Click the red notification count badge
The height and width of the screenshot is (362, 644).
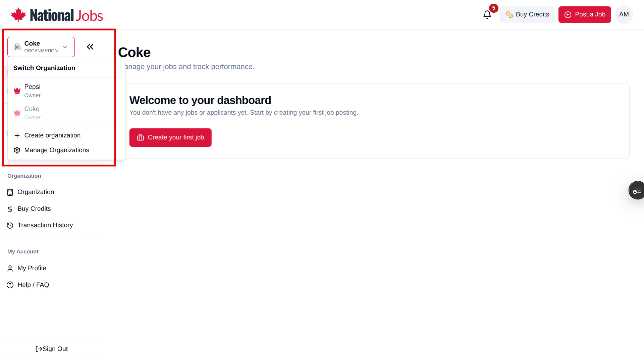click(x=494, y=8)
